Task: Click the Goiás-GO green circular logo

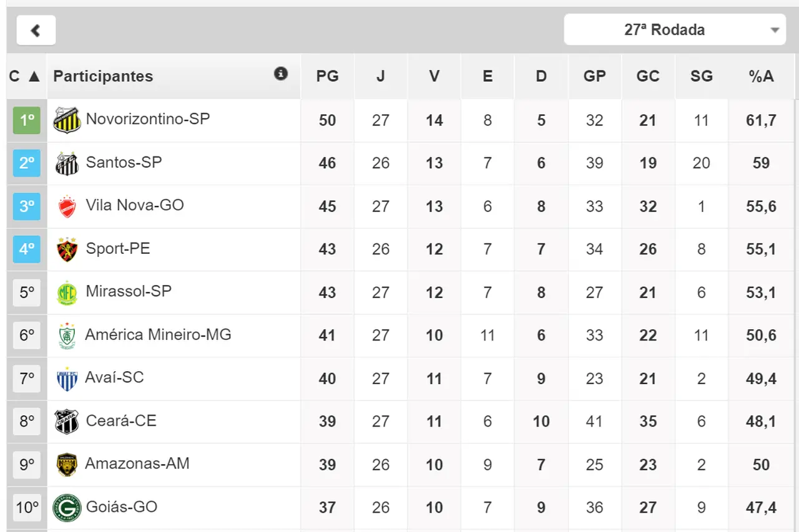Action: (x=67, y=508)
